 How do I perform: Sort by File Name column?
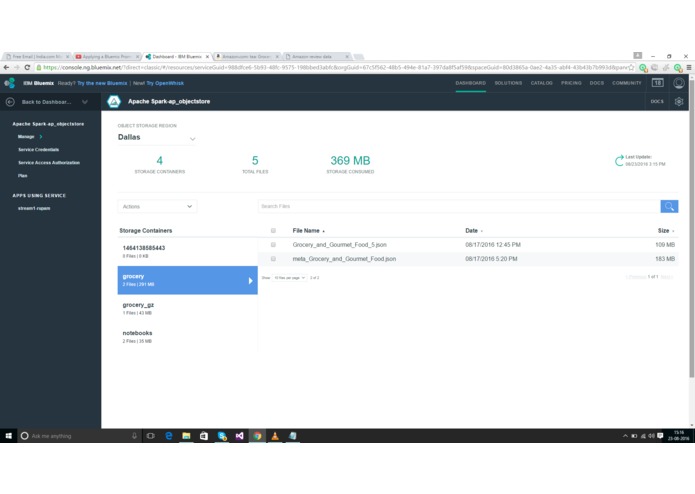(x=308, y=230)
